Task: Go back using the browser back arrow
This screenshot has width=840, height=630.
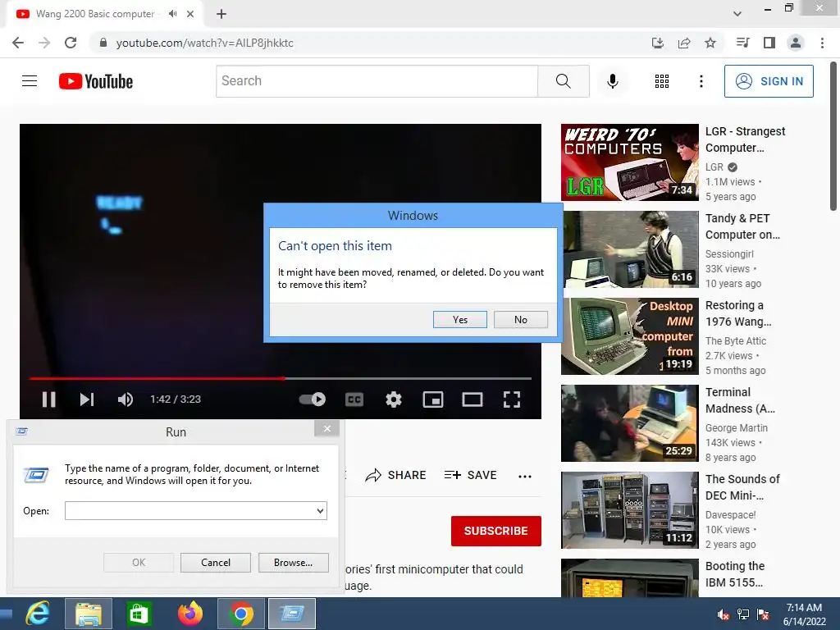Action: pyautogui.click(x=18, y=43)
